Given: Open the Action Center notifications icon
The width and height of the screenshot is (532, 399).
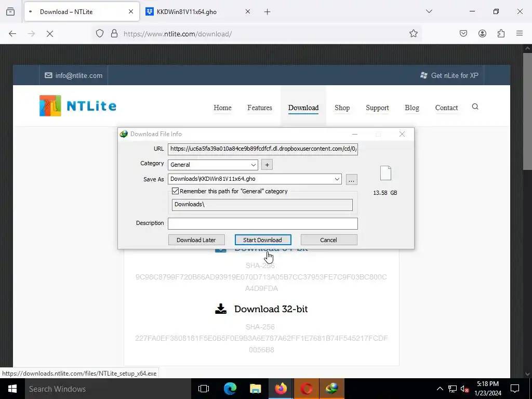Looking at the screenshot, I should point(515,389).
